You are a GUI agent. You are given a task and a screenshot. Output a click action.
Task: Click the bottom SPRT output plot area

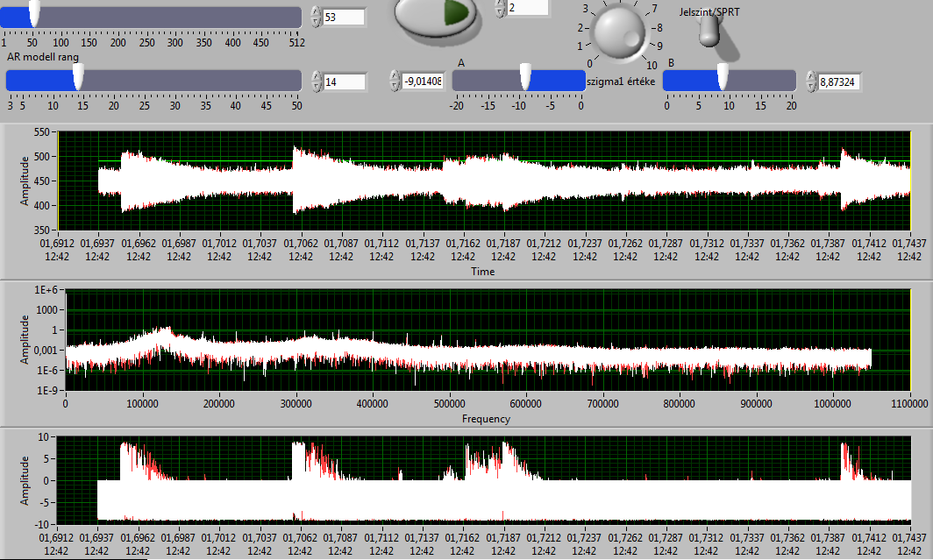pos(484,480)
